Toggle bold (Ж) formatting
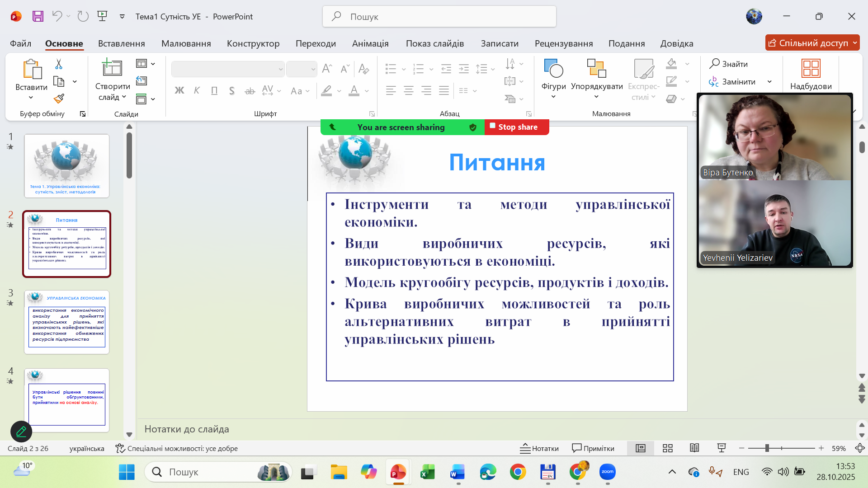The height and width of the screenshot is (488, 868). 179,91
